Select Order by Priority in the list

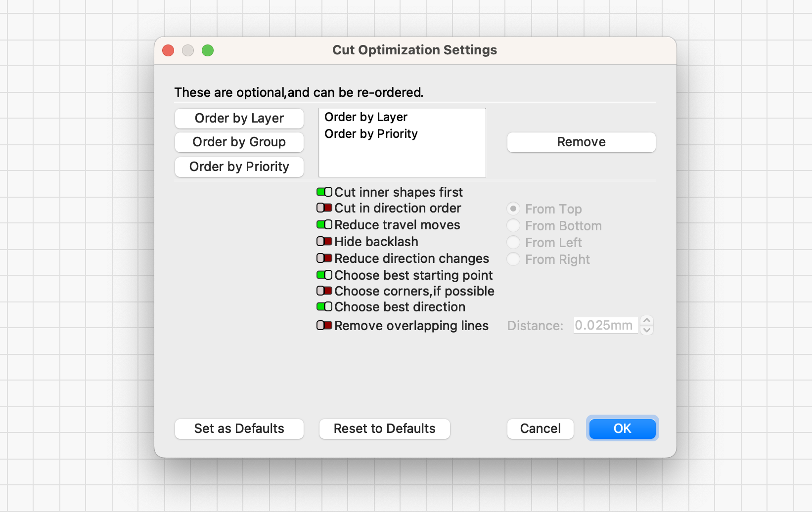click(371, 134)
